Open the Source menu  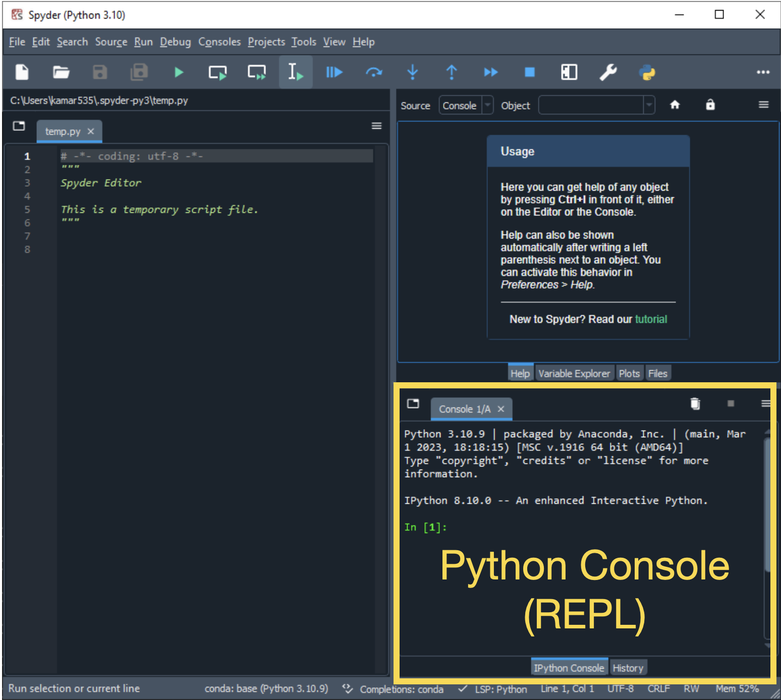click(x=111, y=42)
